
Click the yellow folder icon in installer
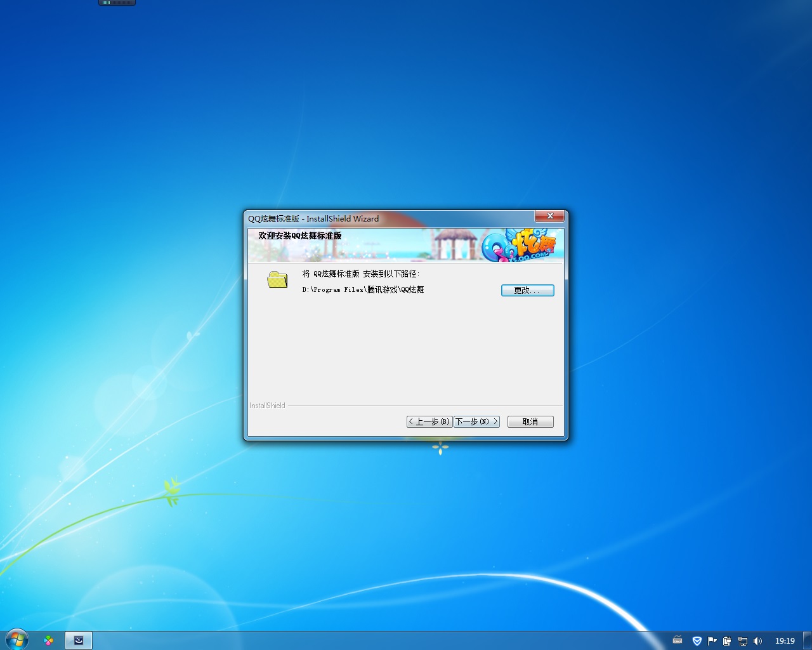coord(277,279)
